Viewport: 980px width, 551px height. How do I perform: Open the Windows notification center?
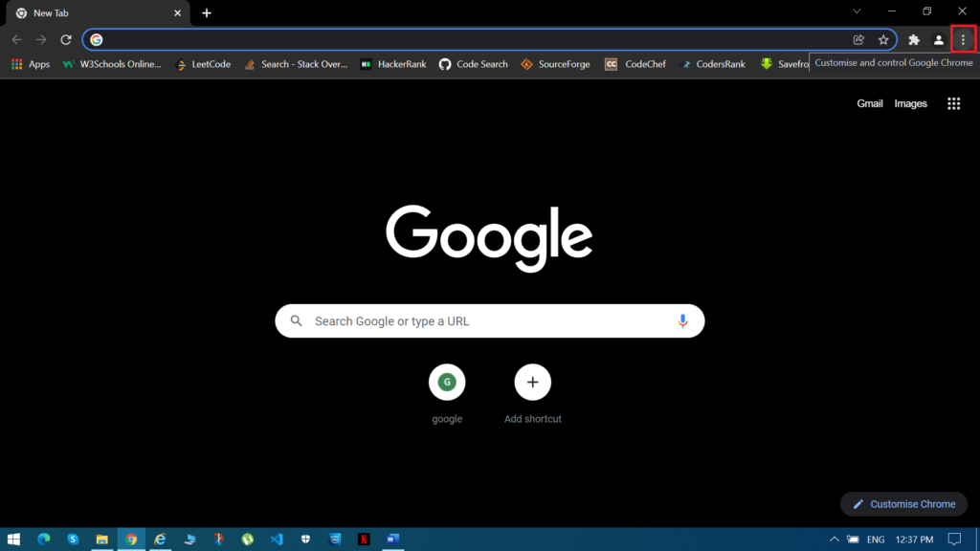coord(954,540)
